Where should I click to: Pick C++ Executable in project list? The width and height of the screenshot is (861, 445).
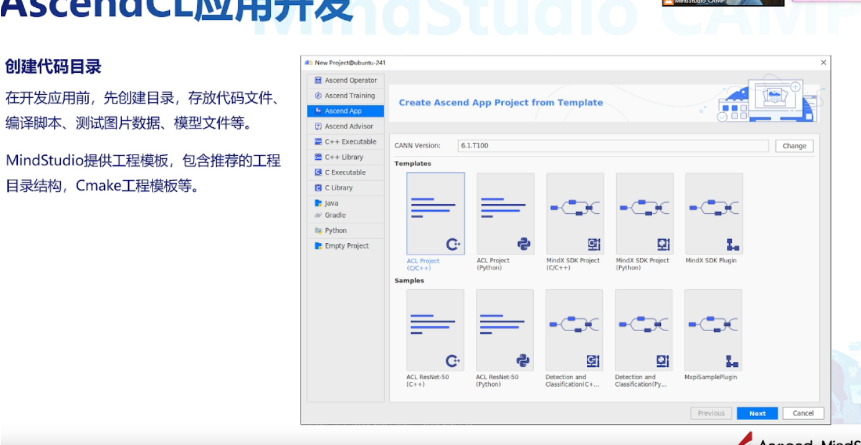[x=345, y=142]
